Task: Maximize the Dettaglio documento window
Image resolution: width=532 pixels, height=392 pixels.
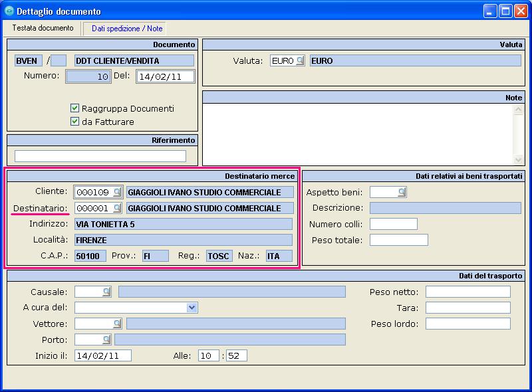Action: point(505,11)
